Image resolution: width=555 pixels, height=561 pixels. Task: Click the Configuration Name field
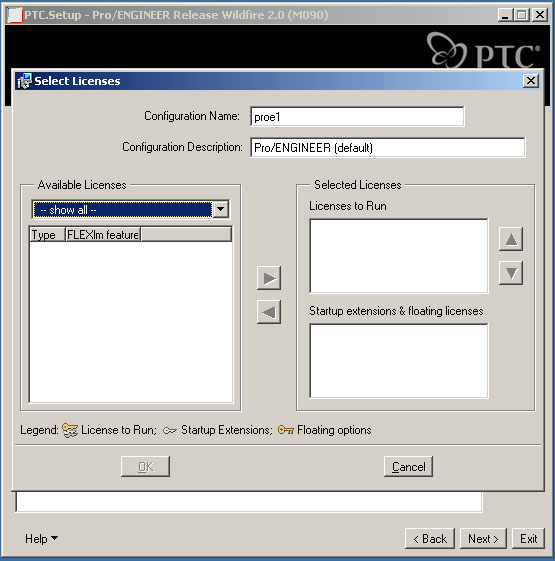tap(357, 117)
